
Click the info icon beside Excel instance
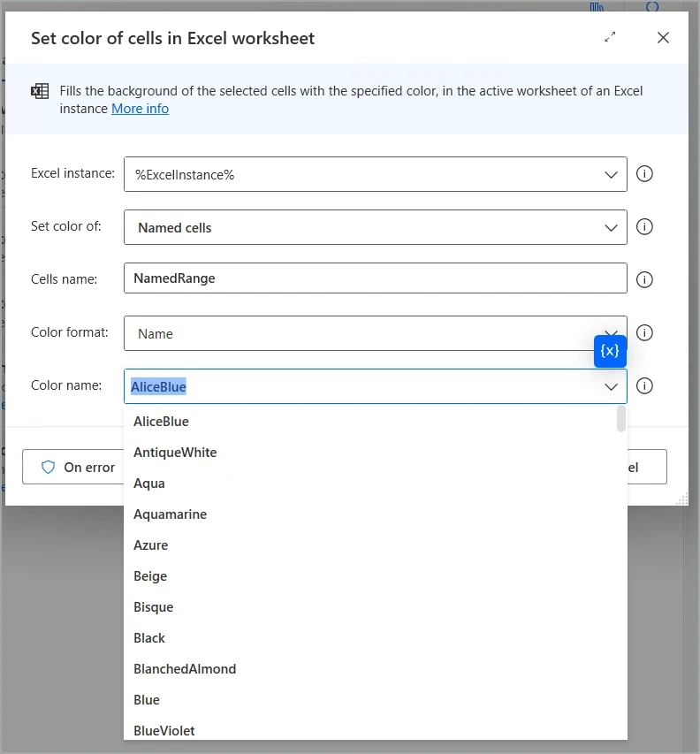click(x=644, y=173)
